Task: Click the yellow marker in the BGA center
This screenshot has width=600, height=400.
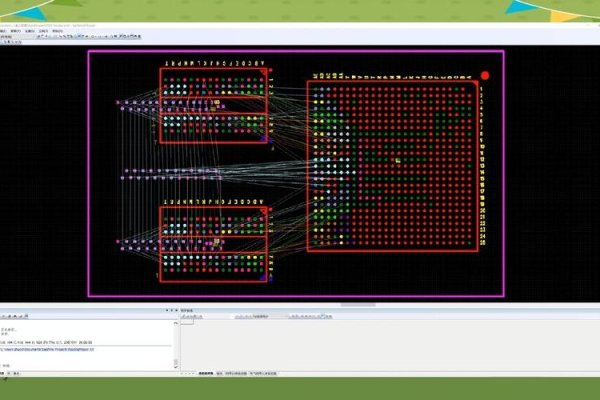Action: tap(397, 160)
